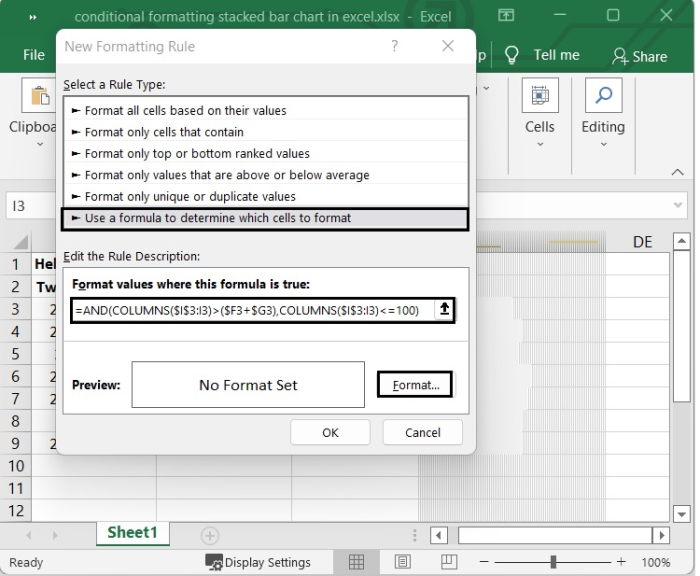Expand the Editing group dropdown
Viewport: 700px width, 576px height.
[603, 144]
